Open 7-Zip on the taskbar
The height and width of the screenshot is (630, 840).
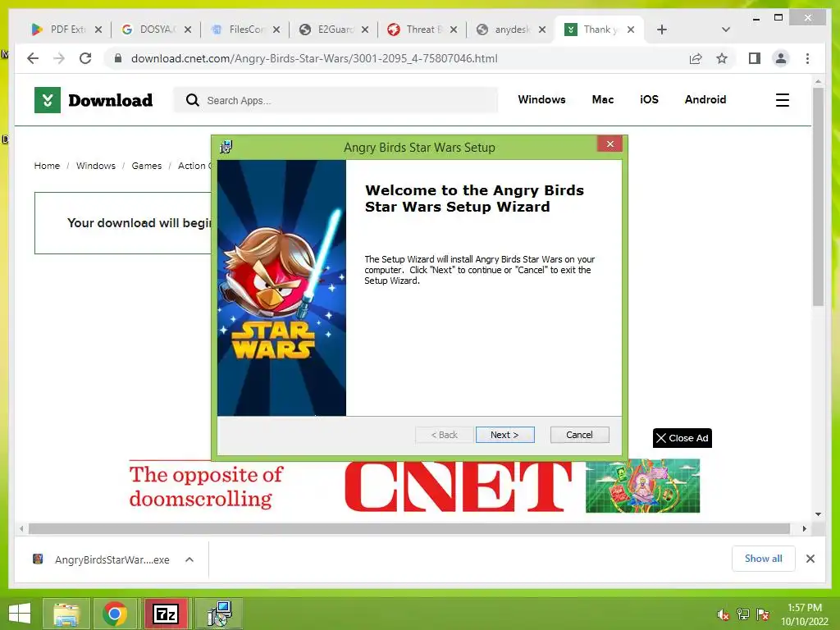166,614
